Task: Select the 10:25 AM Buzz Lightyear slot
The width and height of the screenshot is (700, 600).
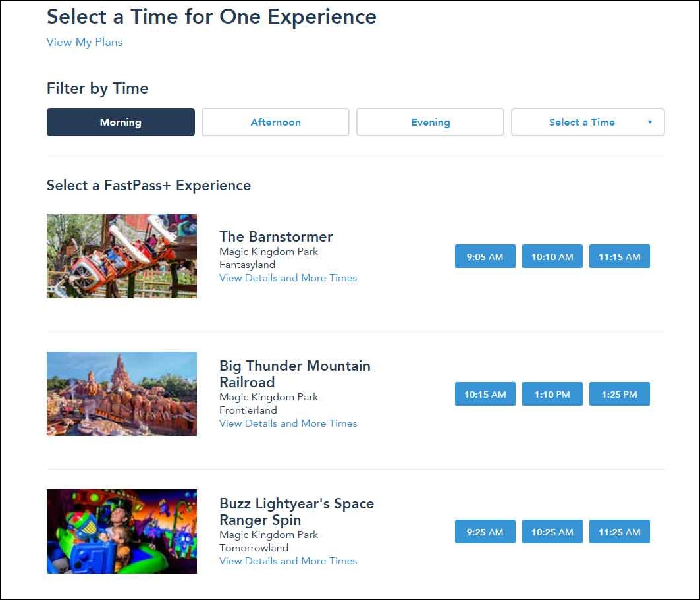Action: pyautogui.click(x=552, y=532)
